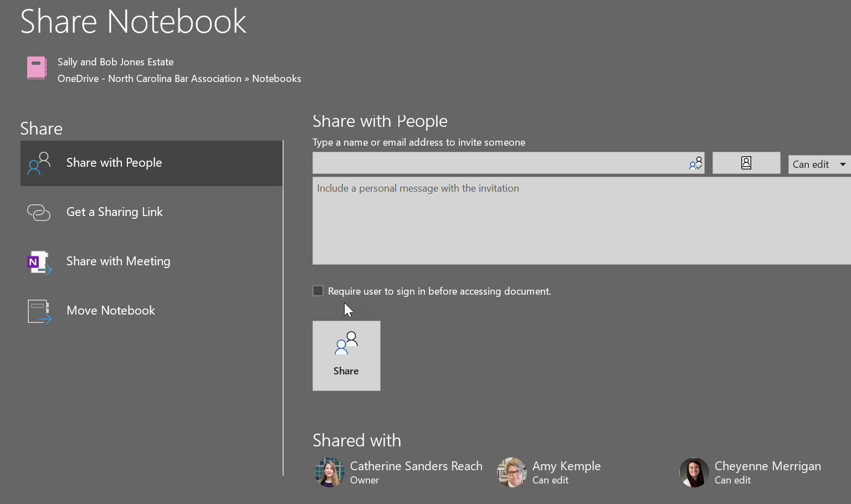The height and width of the screenshot is (504, 851).
Task: Open Get a Sharing Link option
Action: pos(114,212)
